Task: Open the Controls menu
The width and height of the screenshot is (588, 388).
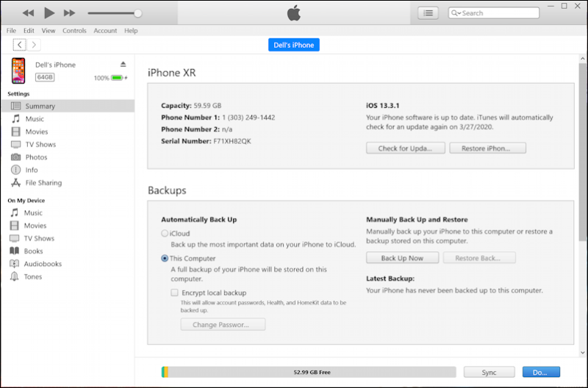Action: pos(74,31)
